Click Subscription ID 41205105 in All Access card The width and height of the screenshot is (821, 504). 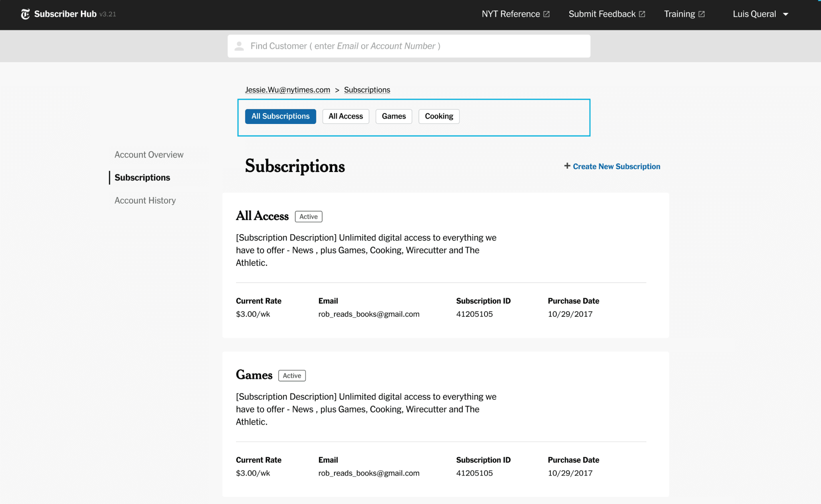tap(474, 314)
